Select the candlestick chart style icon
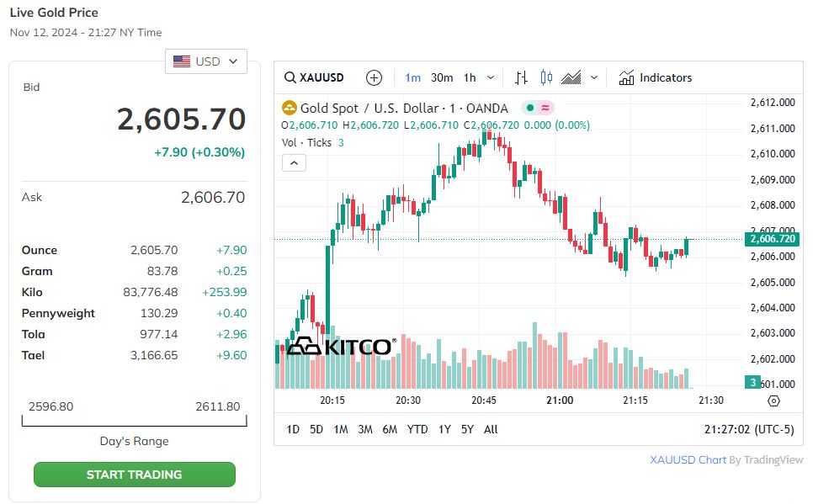The image size is (813, 504). (x=546, y=77)
